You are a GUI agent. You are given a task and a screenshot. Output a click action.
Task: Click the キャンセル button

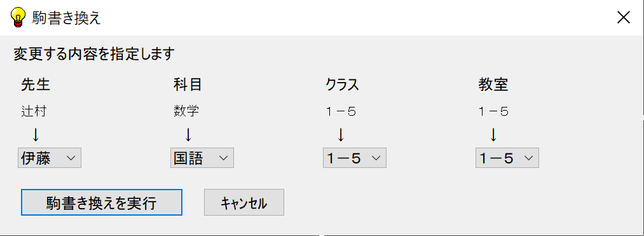pos(244,202)
